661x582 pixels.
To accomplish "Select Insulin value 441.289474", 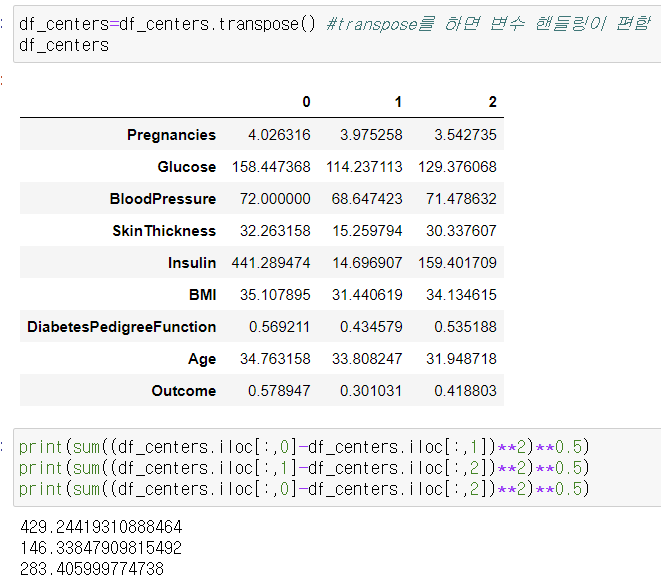I will click(x=271, y=263).
